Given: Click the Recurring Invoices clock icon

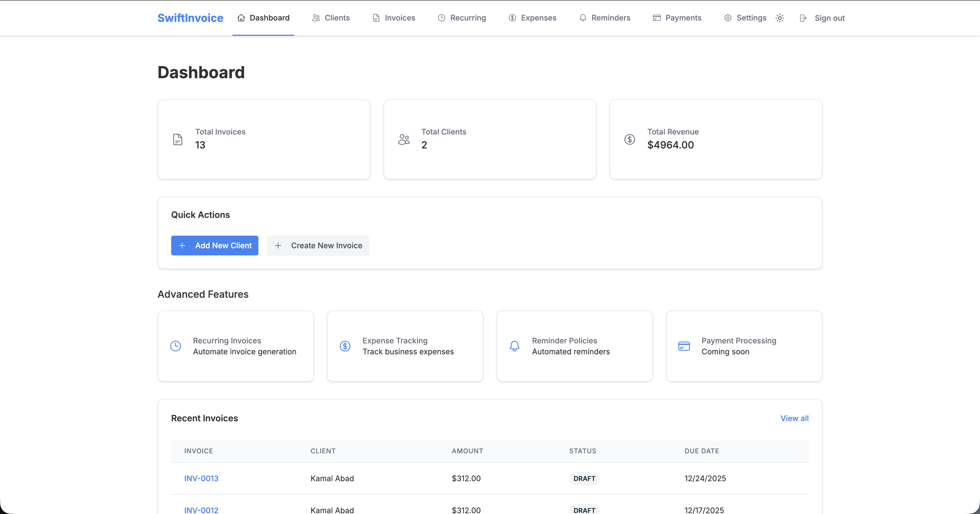Looking at the screenshot, I should [175, 346].
